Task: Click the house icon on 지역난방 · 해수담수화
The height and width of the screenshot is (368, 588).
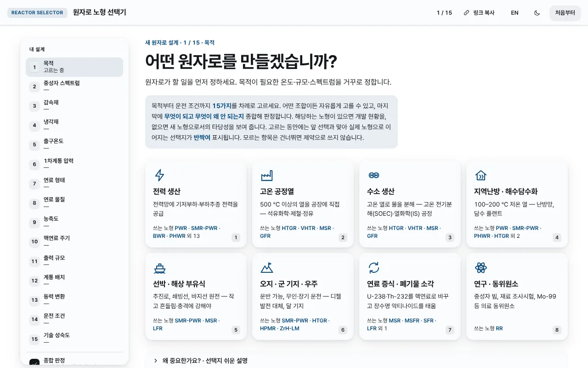Action: [481, 175]
